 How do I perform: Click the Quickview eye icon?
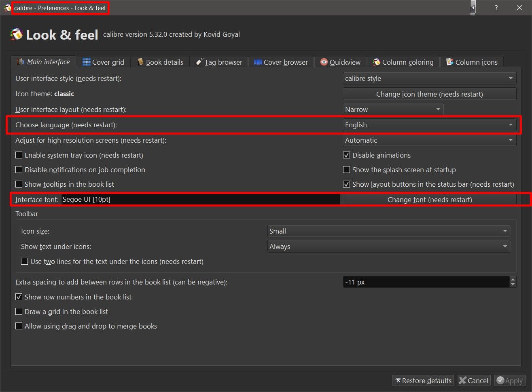(324, 62)
